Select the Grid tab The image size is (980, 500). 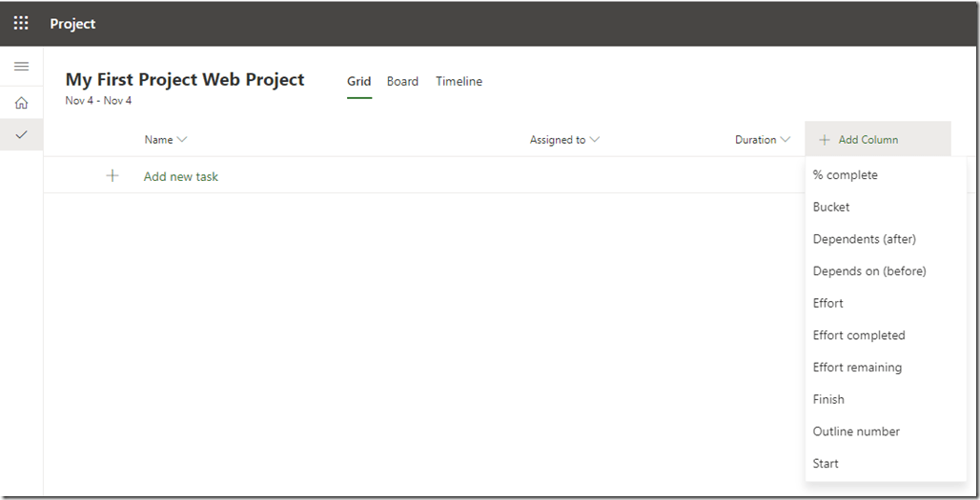[358, 82]
